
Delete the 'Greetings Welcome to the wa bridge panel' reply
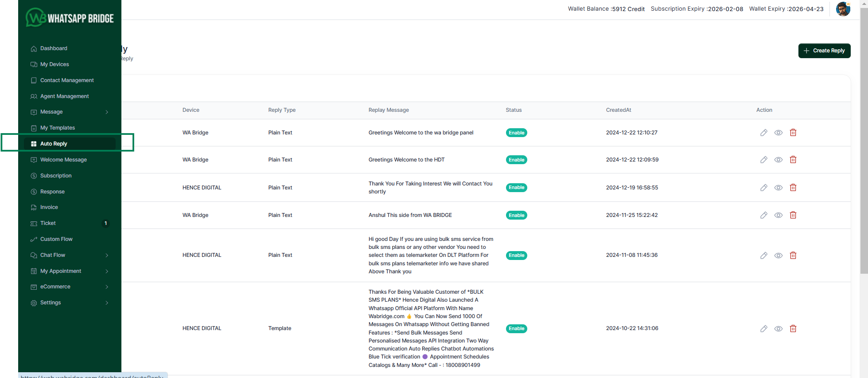[793, 133]
